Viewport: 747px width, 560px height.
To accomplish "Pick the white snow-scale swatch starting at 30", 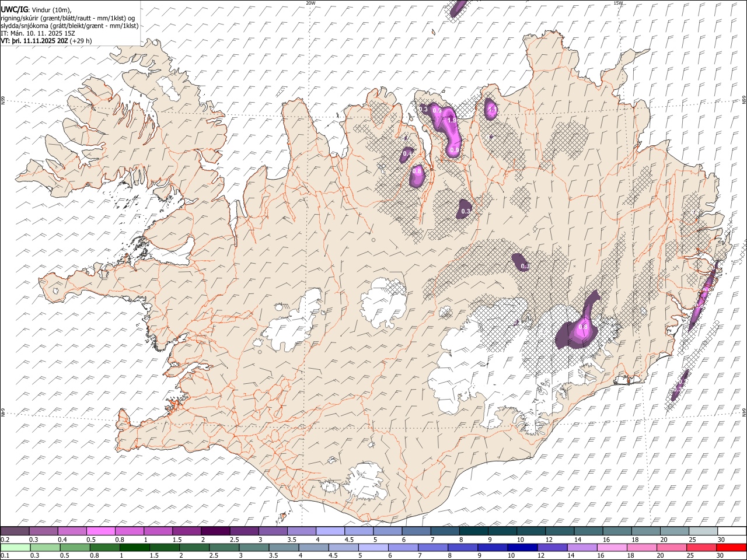I will click(732, 531).
